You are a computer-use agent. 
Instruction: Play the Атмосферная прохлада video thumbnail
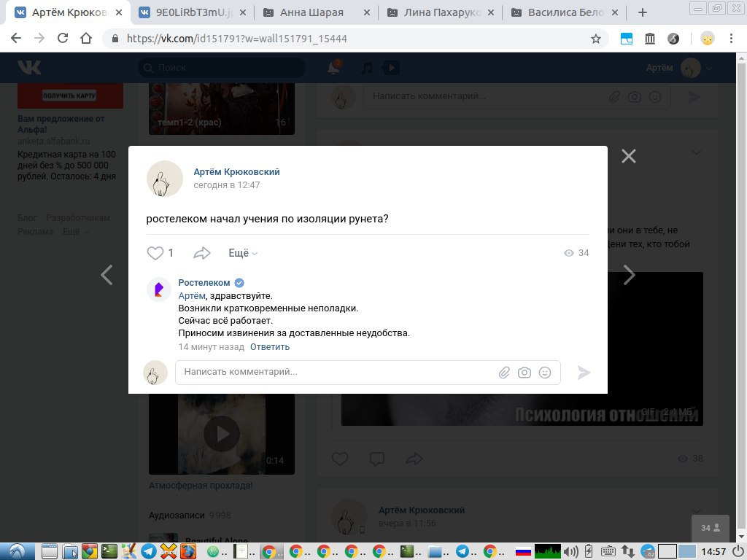coord(222,434)
